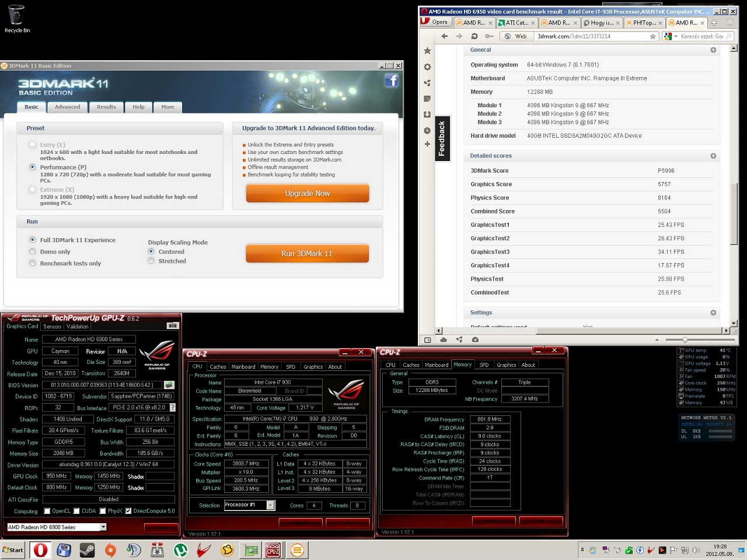Click the plus icon in Opera's sidebar
Screen dimensions: 747x560
click(x=427, y=143)
